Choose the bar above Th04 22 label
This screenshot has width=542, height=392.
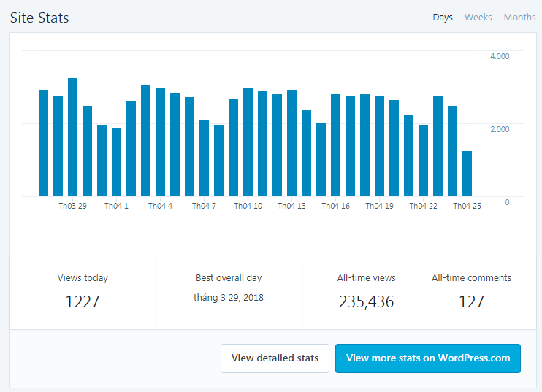423,161
